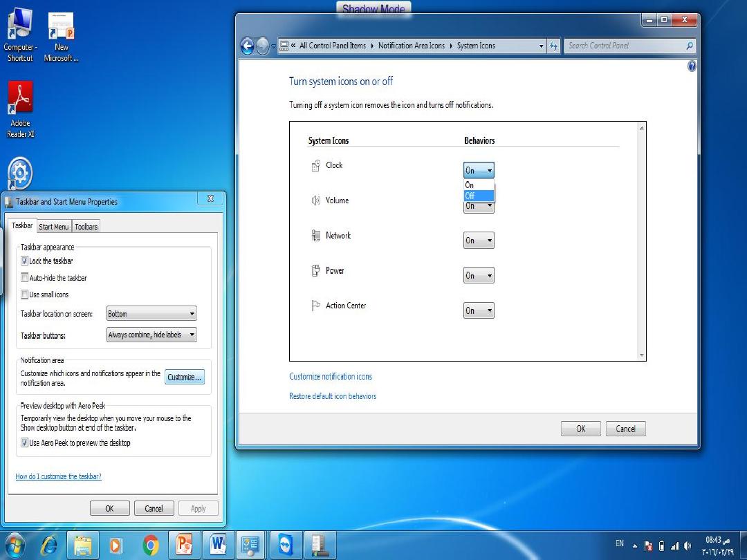Launch Internet Explorer from taskbar
The image size is (747, 560).
[x=48, y=545]
